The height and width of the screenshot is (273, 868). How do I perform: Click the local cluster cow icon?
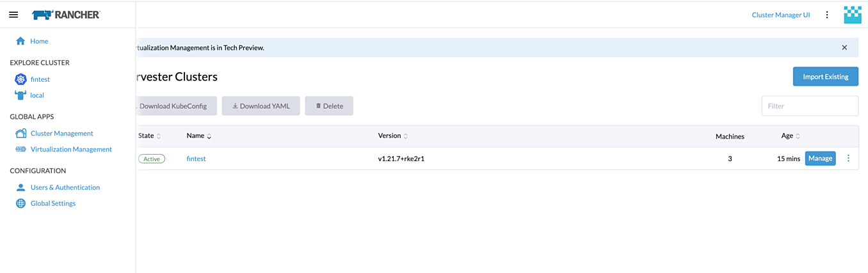click(x=20, y=95)
